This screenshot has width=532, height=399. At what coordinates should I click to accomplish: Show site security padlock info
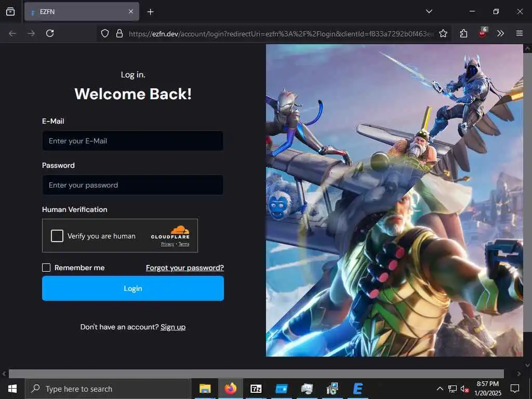coord(119,33)
